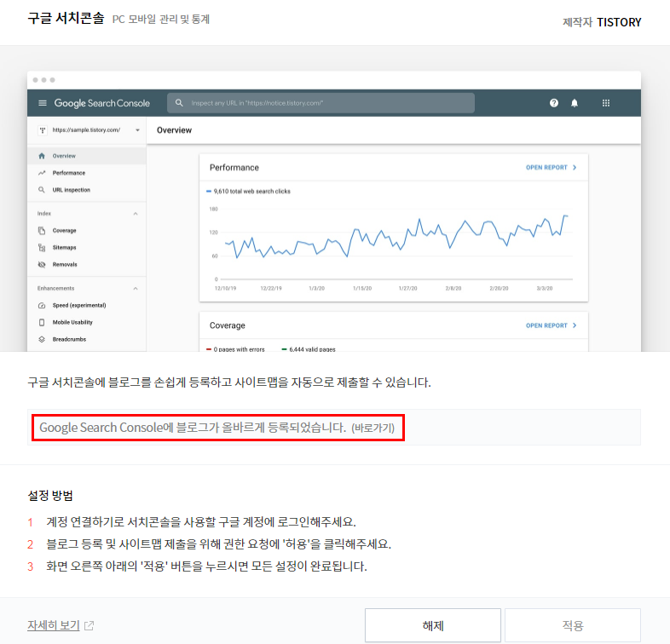Click the search magnifier icon in URL bar
Viewport: 670px width, 644px height.
coord(179,103)
